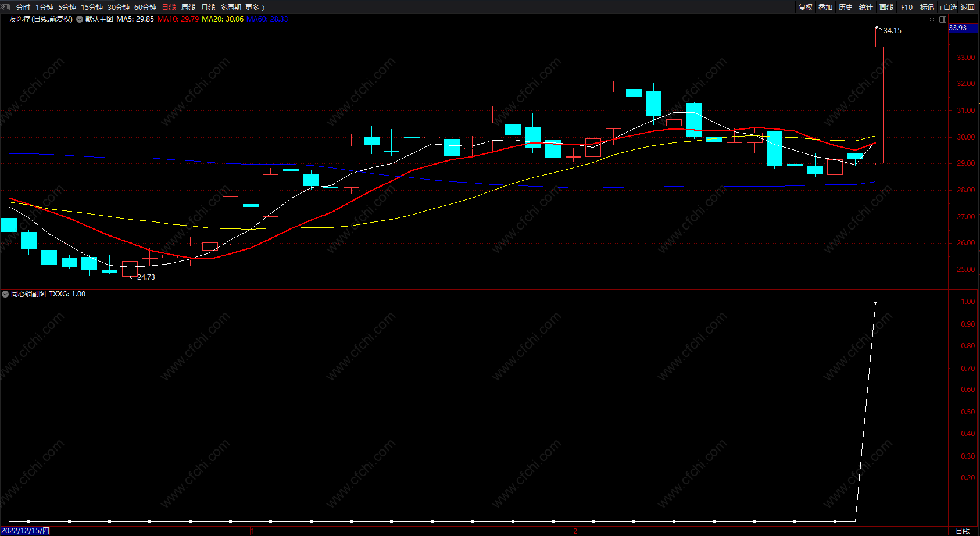The width and height of the screenshot is (980, 536).
Task: Click the TXXG line peak point at 1.00
Action: point(875,302)
